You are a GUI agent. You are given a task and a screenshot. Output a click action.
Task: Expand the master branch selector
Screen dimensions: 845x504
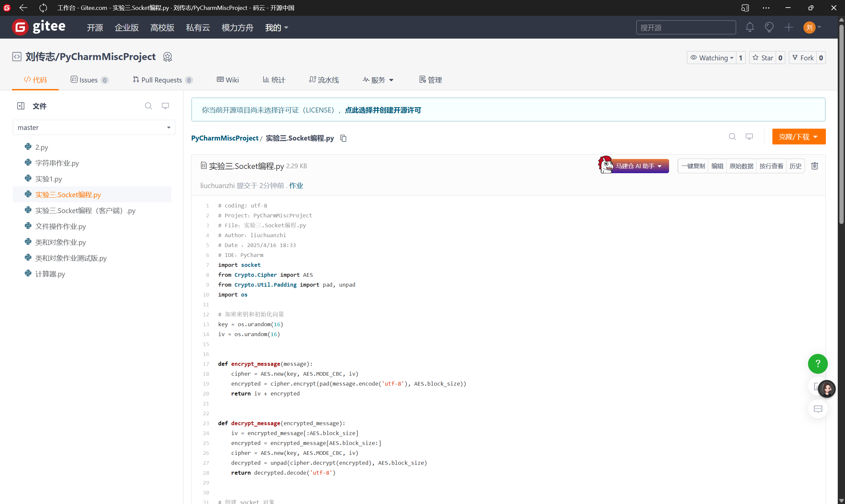point(94,127)
